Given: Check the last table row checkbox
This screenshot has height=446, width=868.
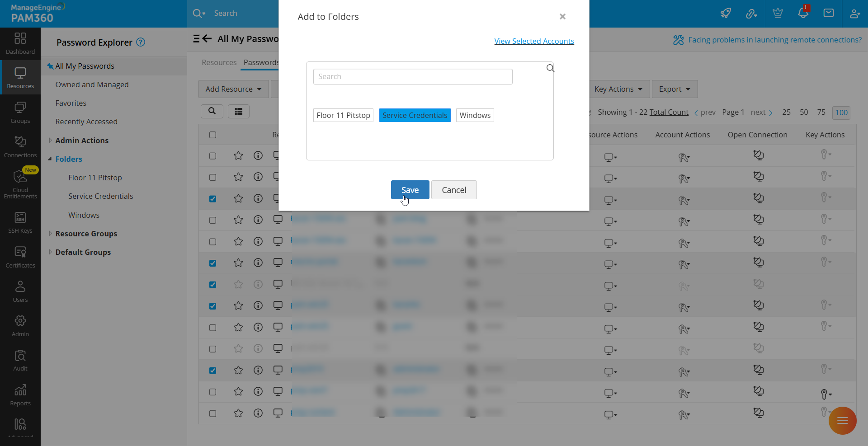Looking at the screenshot, I should pyautogui.click(x=213, y=413).
